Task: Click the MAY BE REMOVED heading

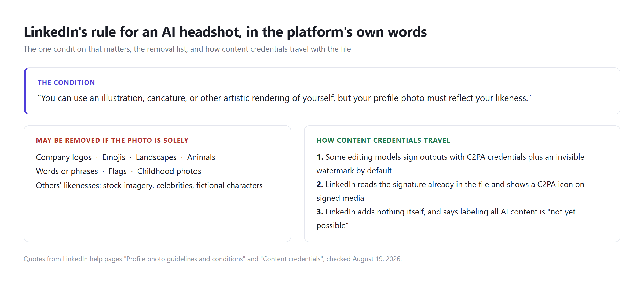Action: click(112, 140)
